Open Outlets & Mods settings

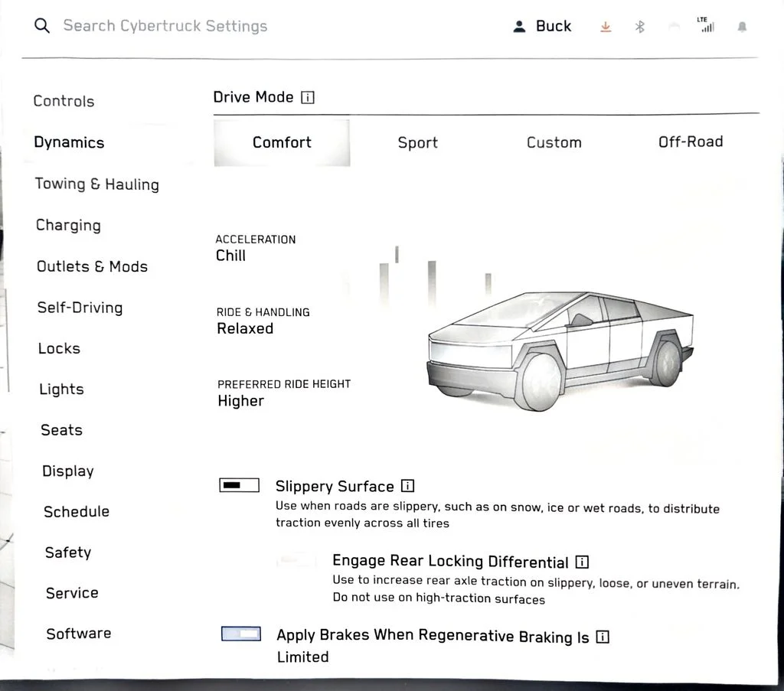pos(93,266)
